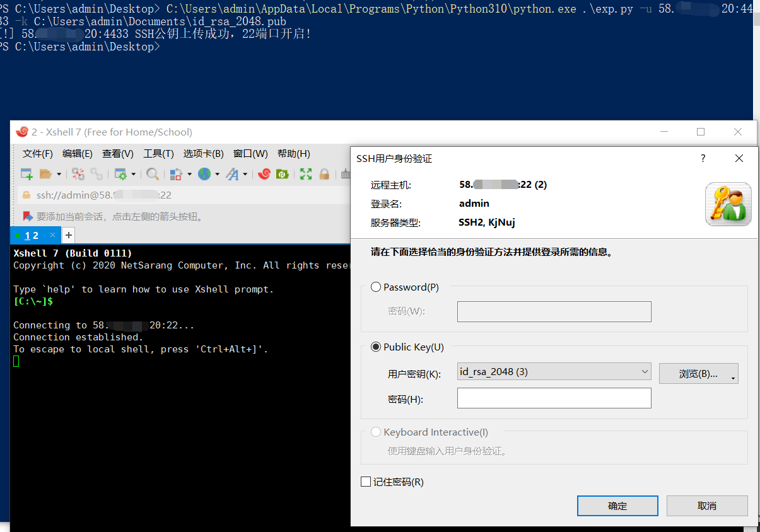Select the Password(P) radio button

pyautogui.click(x=376, y=287)
